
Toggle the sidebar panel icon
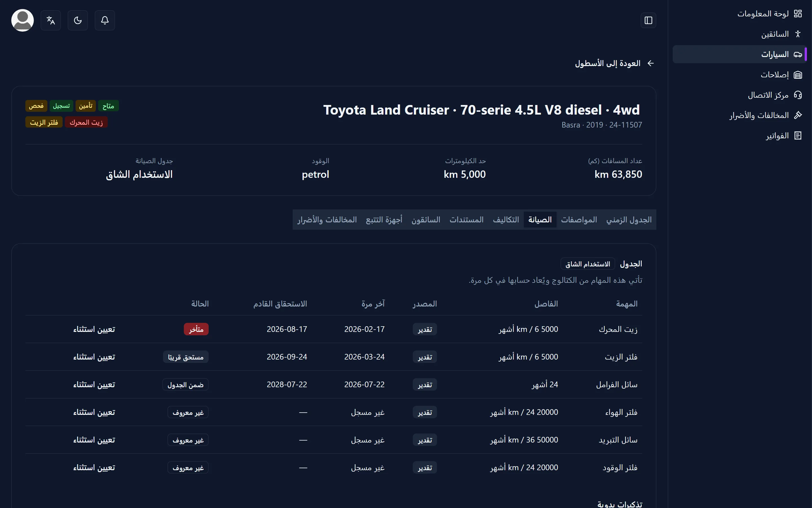pos(648,21)
